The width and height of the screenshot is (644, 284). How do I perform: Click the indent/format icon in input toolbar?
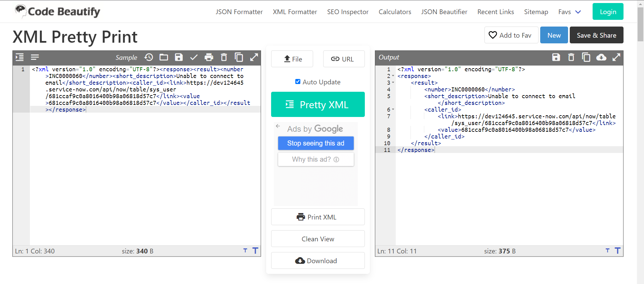tap(19, 57)
